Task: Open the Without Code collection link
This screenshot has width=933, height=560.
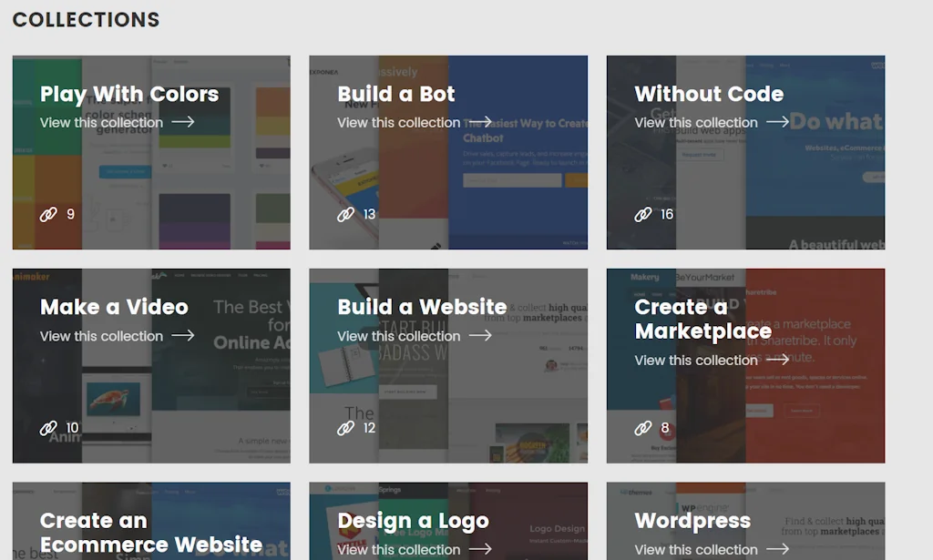Action: pos(697,121)
